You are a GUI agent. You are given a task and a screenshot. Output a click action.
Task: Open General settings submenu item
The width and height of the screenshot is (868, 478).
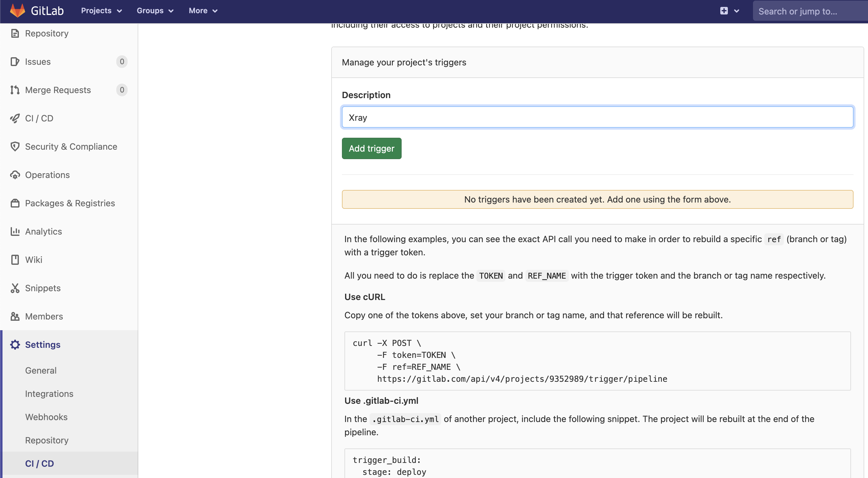pos(41,370)
